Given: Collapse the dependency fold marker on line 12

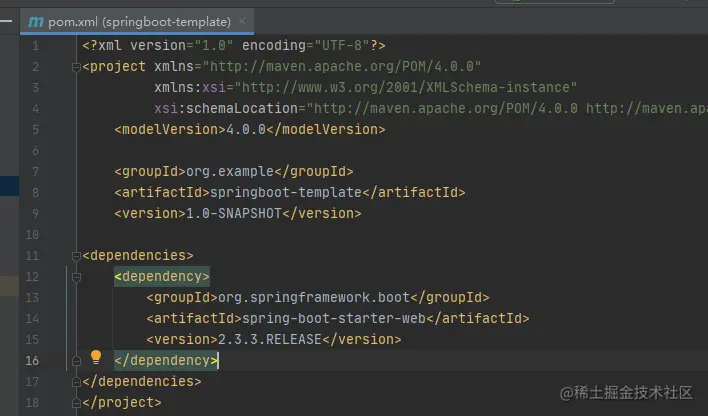Looking at the screenshot, I should 76,277.
